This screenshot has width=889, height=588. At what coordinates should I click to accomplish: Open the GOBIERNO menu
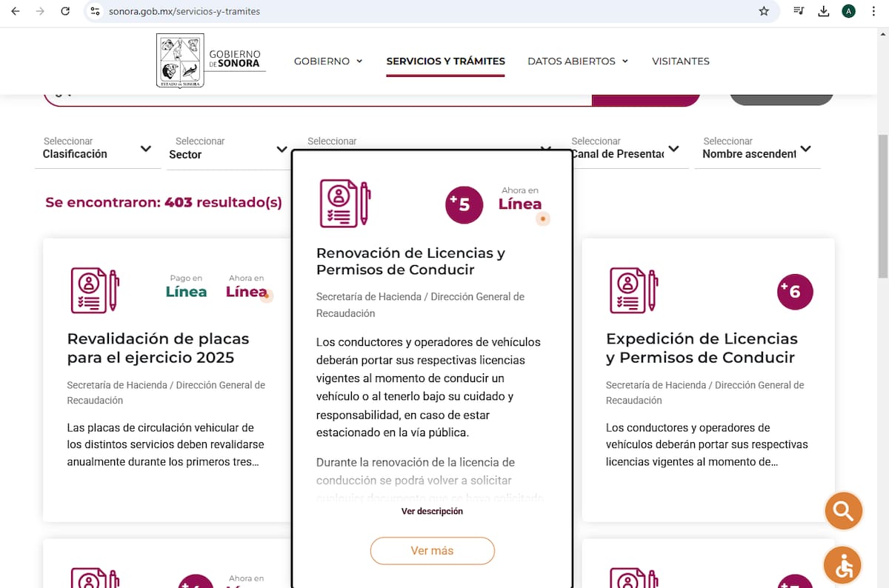[x=328, y=61]
